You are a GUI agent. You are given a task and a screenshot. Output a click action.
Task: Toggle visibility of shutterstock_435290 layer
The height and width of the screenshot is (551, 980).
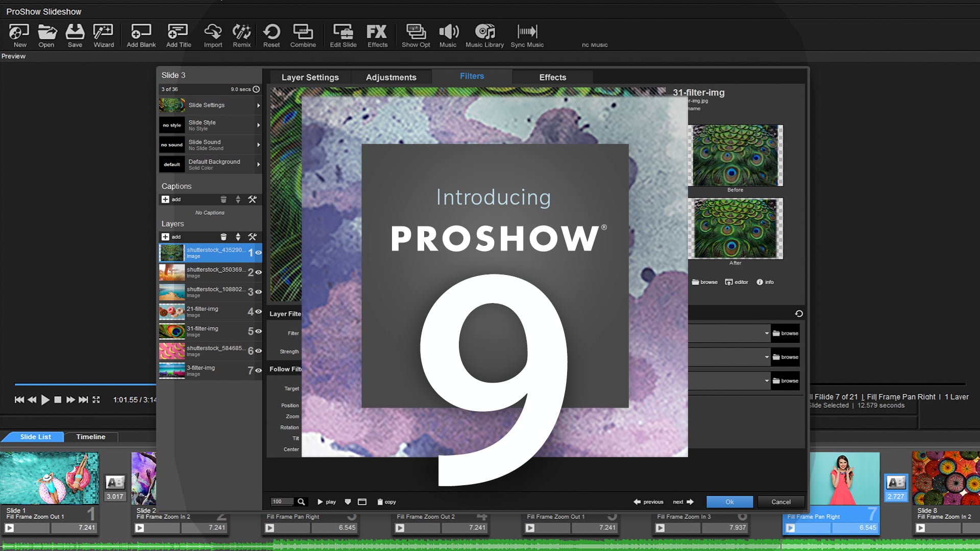coord(259,253)
